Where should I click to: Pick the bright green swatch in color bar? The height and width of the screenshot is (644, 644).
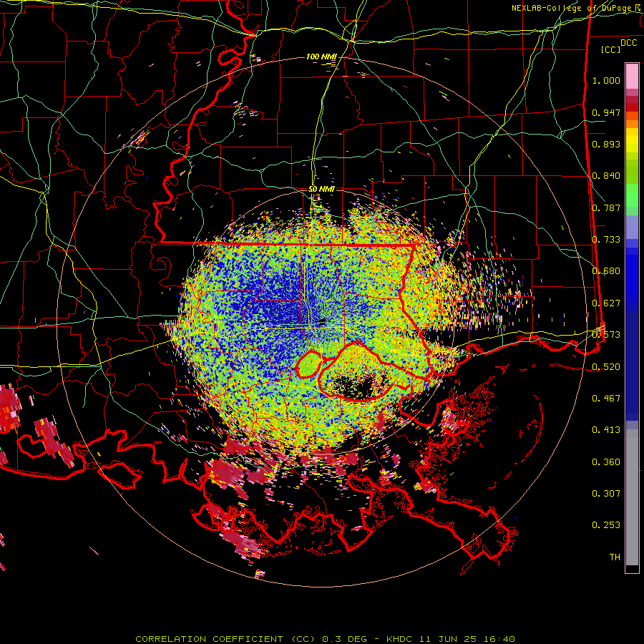coord(632,195)
